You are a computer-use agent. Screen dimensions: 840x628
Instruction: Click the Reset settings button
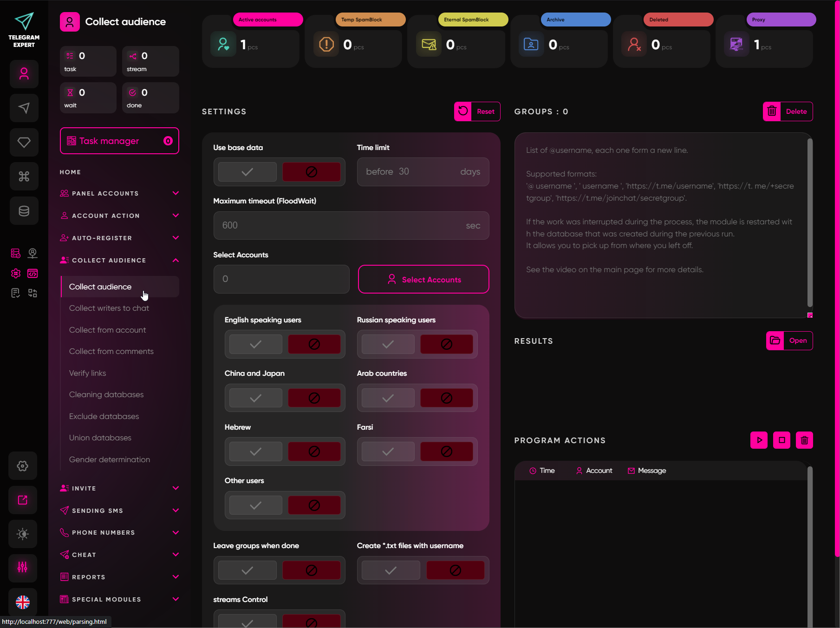click(x=477, y=111)
